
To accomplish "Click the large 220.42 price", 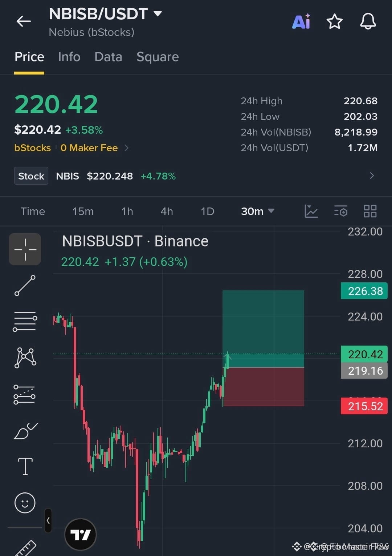I will coord(56,105).
